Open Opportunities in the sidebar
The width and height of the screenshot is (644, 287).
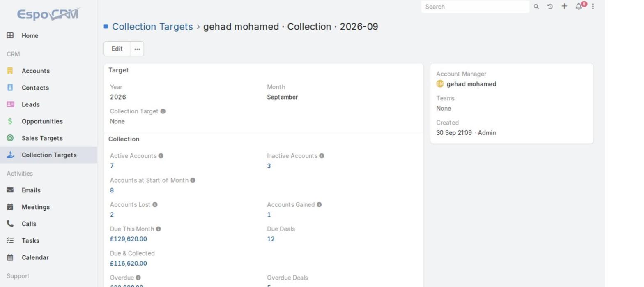tap(42, 121)
